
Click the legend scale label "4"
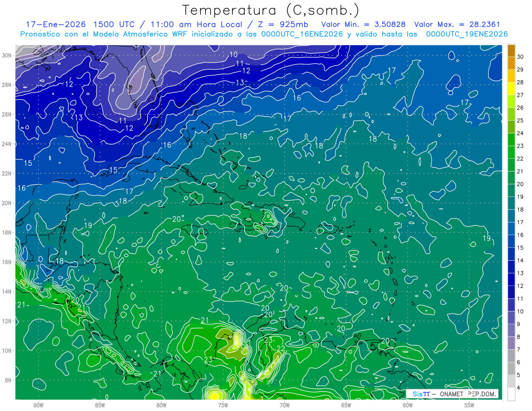pyautogui.click(x=519, y=388)
